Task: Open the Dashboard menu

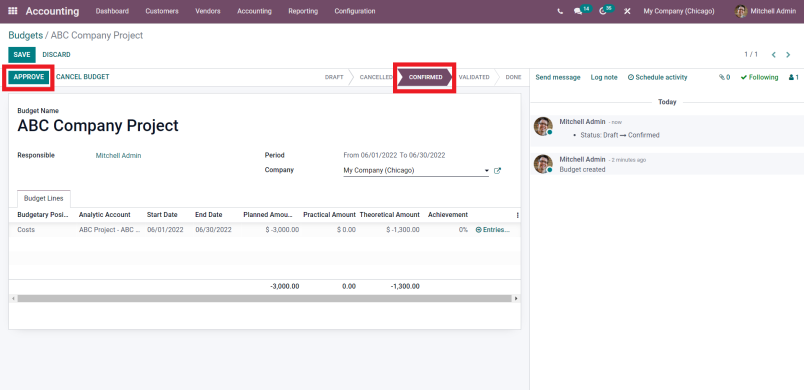Action: (112, 11)
